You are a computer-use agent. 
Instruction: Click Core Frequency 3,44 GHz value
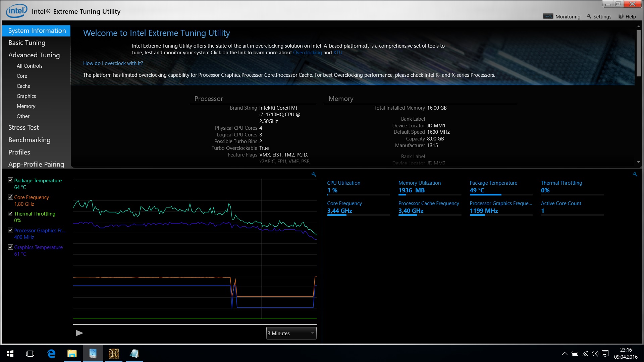coord(340,211)
